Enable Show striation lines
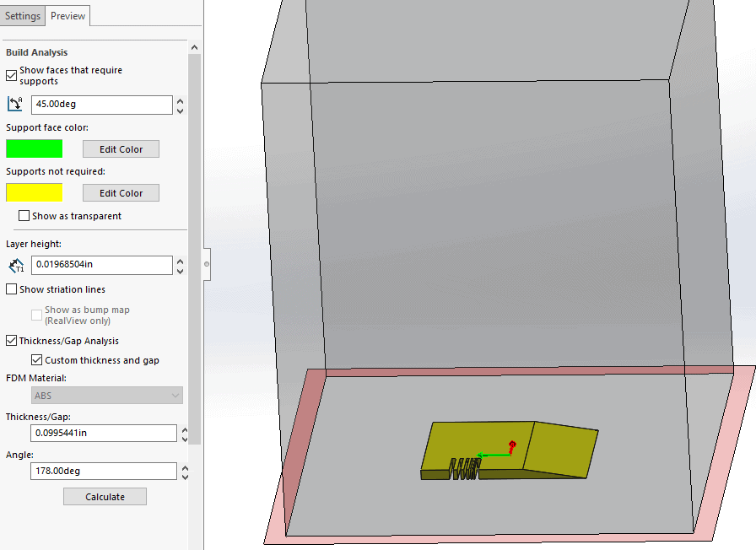The height and width of the screenshot is (550, 756). pos(11,289)
